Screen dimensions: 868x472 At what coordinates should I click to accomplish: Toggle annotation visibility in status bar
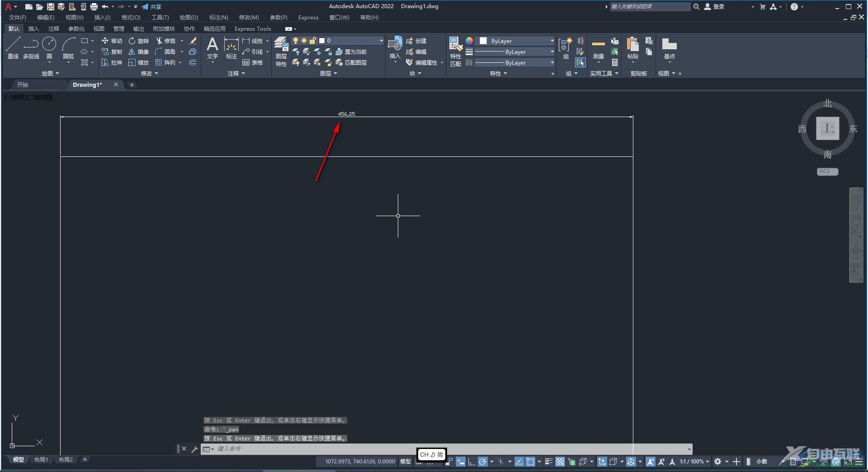point(651,462)
